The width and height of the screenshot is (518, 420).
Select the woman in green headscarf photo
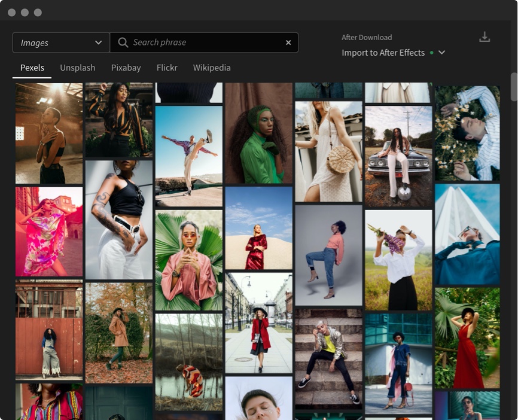258,133
